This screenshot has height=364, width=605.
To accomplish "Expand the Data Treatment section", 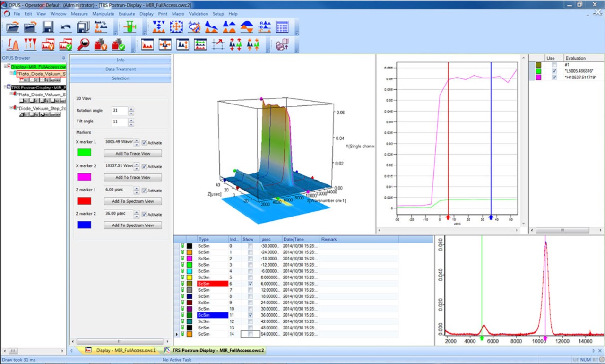I will 121,69.
